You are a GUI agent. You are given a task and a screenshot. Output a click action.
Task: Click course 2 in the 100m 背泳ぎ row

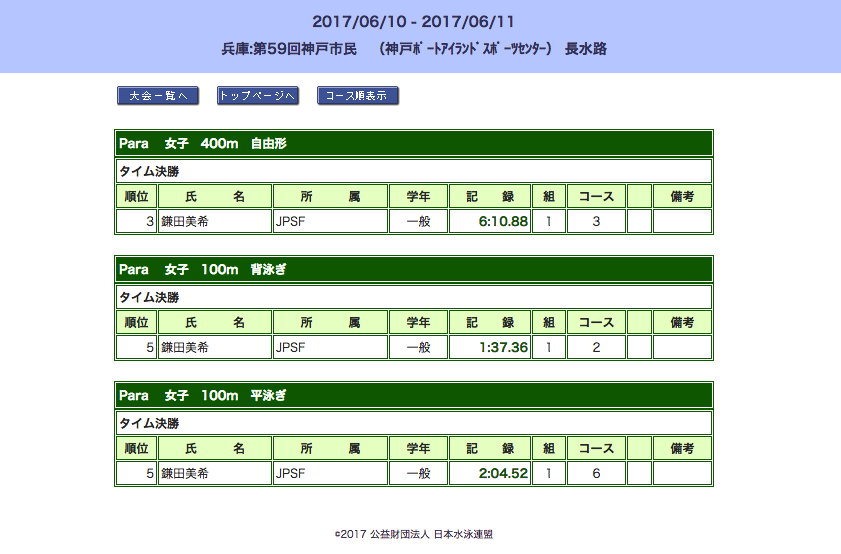[596, 347]
